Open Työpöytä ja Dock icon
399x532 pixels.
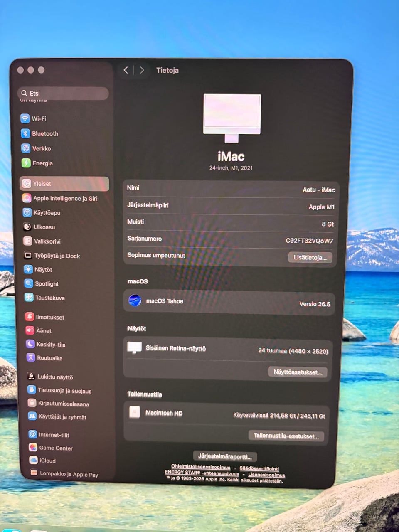pos(28,256)
